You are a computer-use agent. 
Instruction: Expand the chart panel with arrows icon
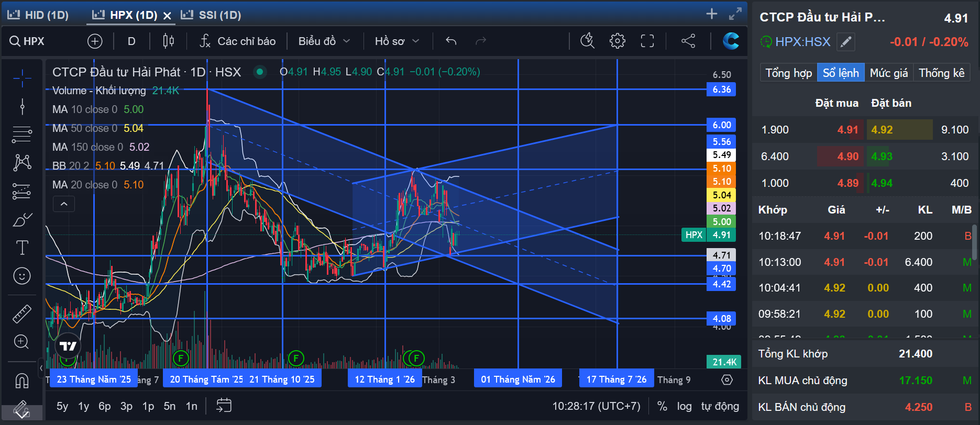(x=735, y=14)
